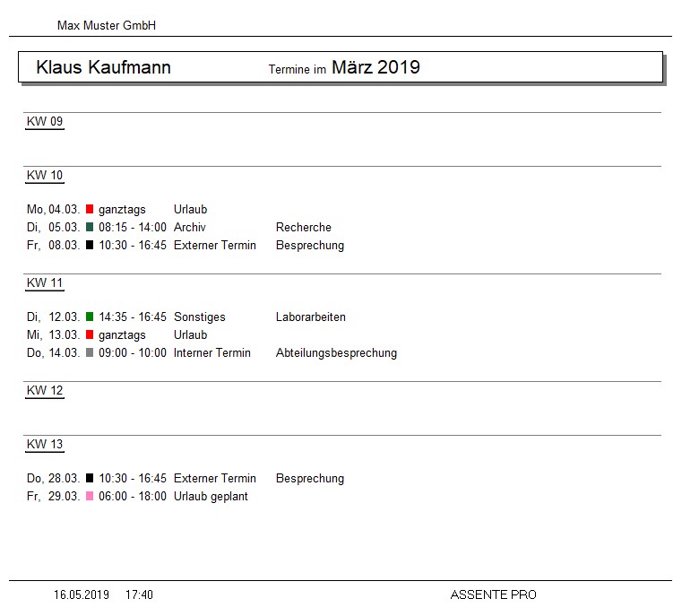The height and width of the screenshot is (616, 699).
Task: Select the KW 09 week heading
Action: (x=45, y=121)
